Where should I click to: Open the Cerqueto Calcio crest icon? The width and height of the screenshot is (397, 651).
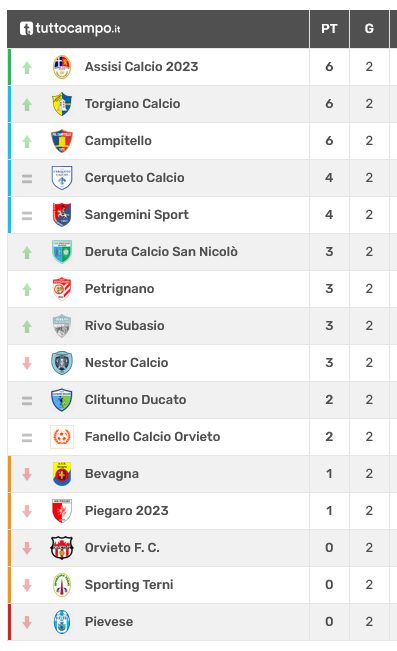pyautogui.click(x=62, y=178)
